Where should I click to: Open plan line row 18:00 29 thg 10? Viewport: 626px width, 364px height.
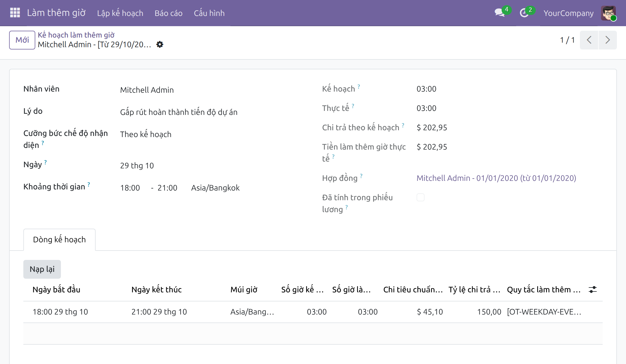click(x=313, y=312)
